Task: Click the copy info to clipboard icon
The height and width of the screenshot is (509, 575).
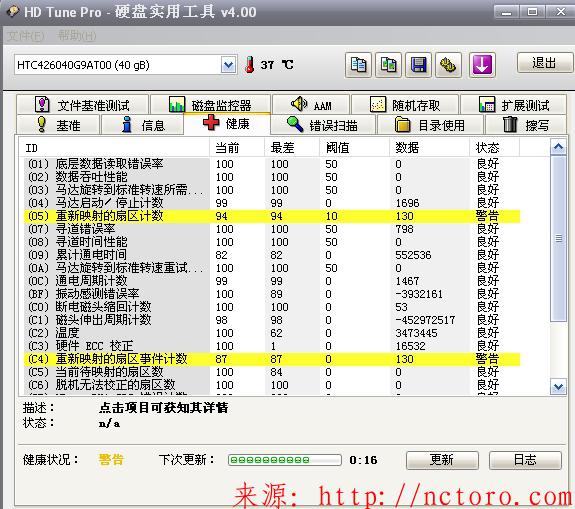Action: (x=358, y=65)
